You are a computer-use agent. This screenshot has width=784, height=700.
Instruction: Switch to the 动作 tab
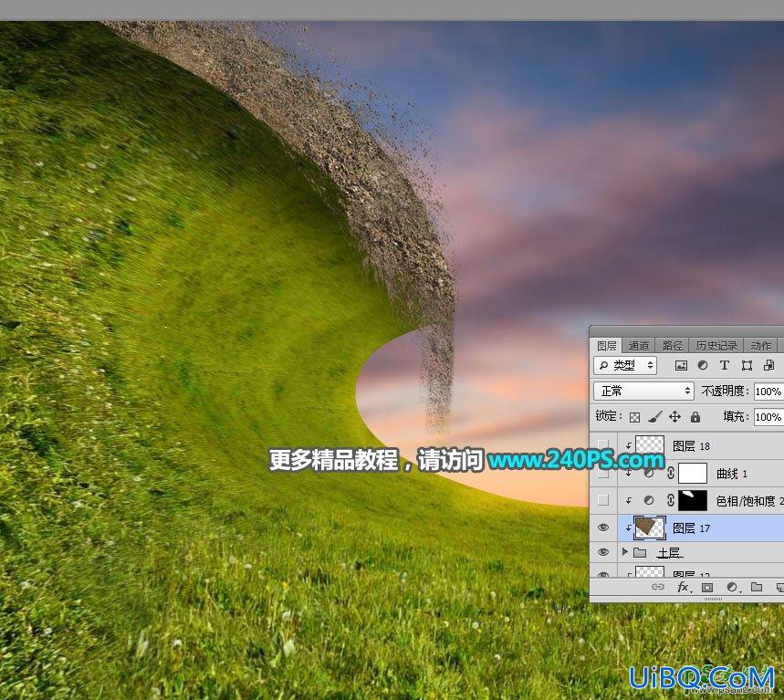(761, 346)
